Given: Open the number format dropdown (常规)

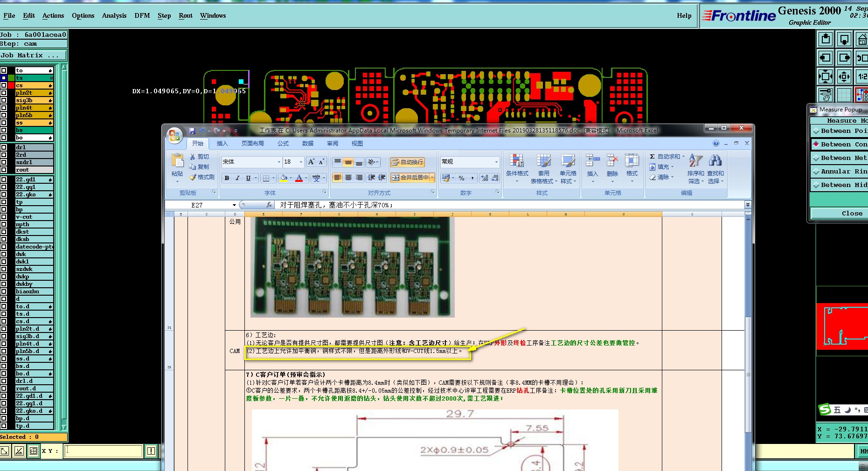Looking at the screenshot, I should 496,162.
